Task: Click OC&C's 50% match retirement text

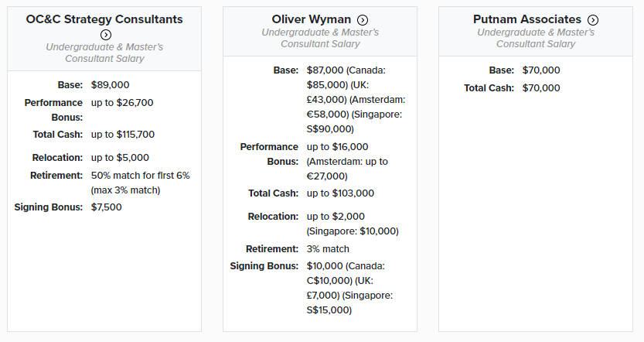Action: coord(140,182)
